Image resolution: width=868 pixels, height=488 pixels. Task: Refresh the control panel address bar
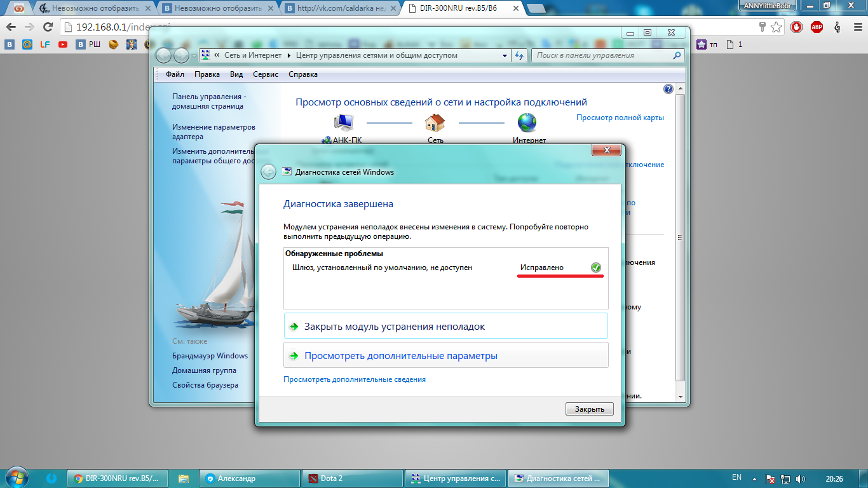(520, 55)
